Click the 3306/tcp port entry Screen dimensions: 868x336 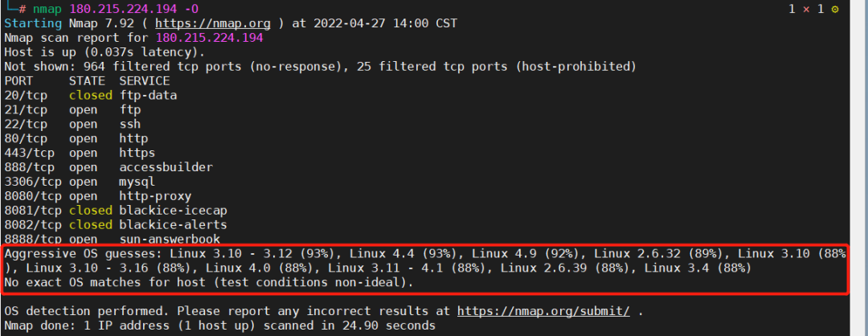point(33,182)
